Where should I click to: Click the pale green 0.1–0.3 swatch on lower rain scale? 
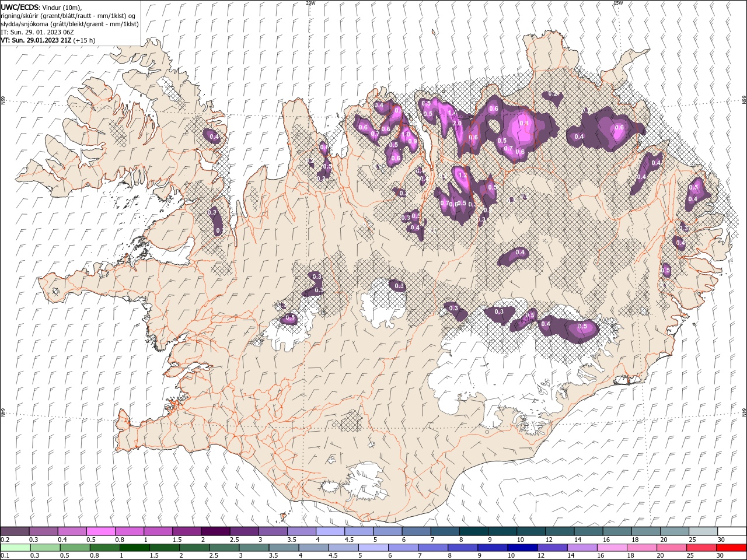[15, 548]
